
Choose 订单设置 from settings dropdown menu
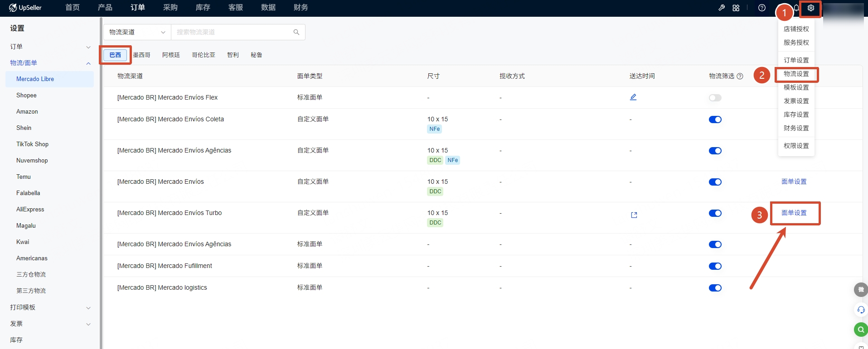(796, 60)
